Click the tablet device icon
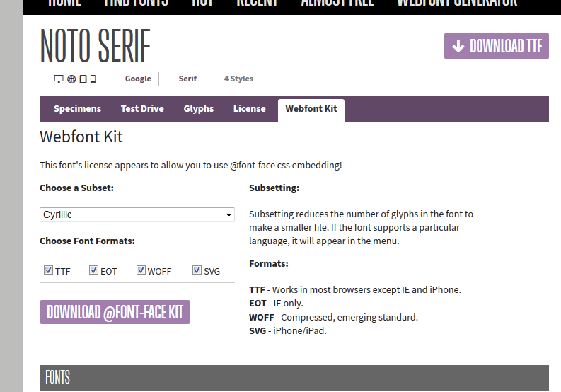561x392 pixels. [83, 79]
